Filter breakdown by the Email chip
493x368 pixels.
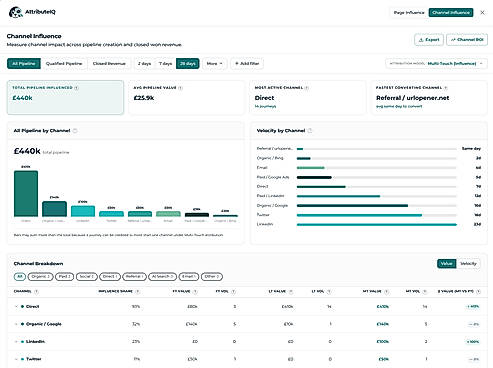click(x=189, y=277)
